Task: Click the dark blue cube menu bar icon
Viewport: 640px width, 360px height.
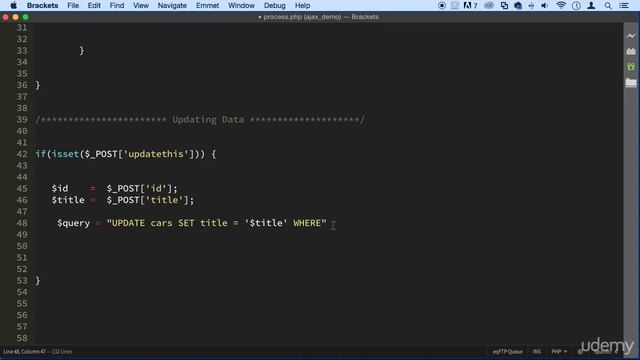Action: tap(518, 5)
